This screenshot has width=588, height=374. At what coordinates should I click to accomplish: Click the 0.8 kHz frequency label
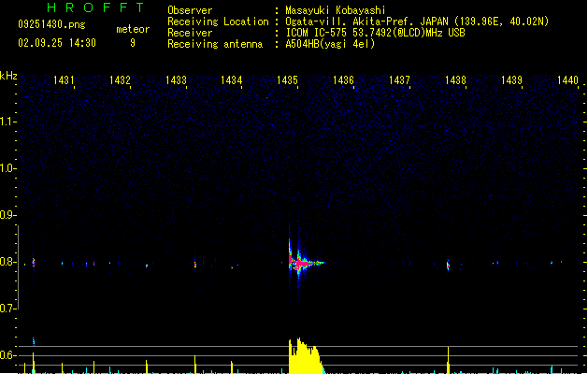pyautogui.click(x=7, y=262)
